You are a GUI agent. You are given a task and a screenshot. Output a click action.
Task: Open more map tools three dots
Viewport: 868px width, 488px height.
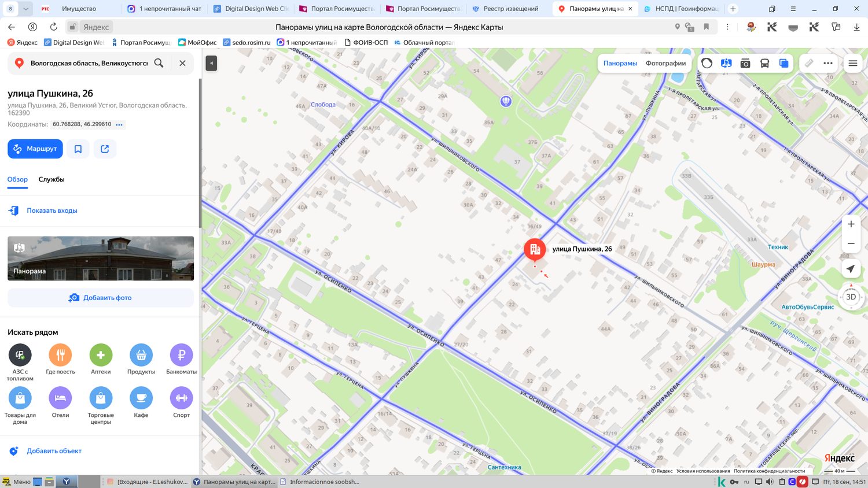coord(828,63)
